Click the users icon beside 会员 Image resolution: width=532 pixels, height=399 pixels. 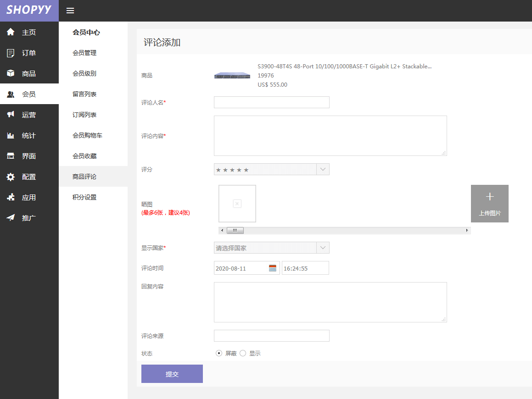pos(11,94)
